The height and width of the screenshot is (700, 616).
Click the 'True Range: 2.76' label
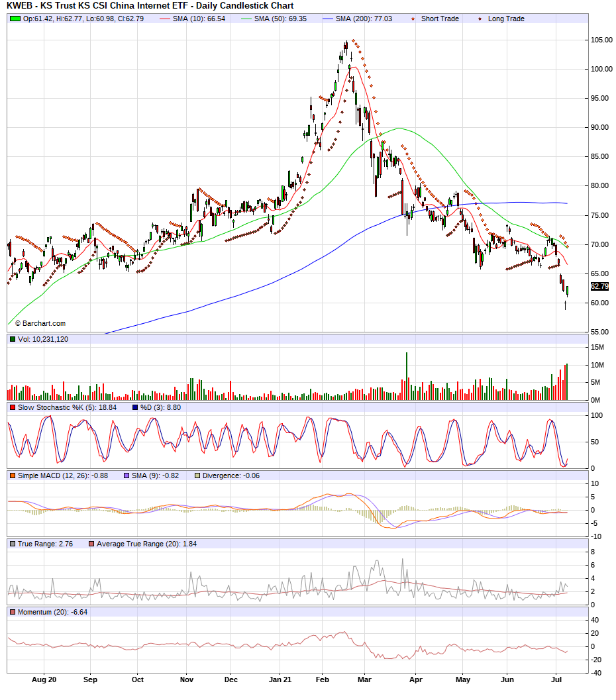coord(46,544)
